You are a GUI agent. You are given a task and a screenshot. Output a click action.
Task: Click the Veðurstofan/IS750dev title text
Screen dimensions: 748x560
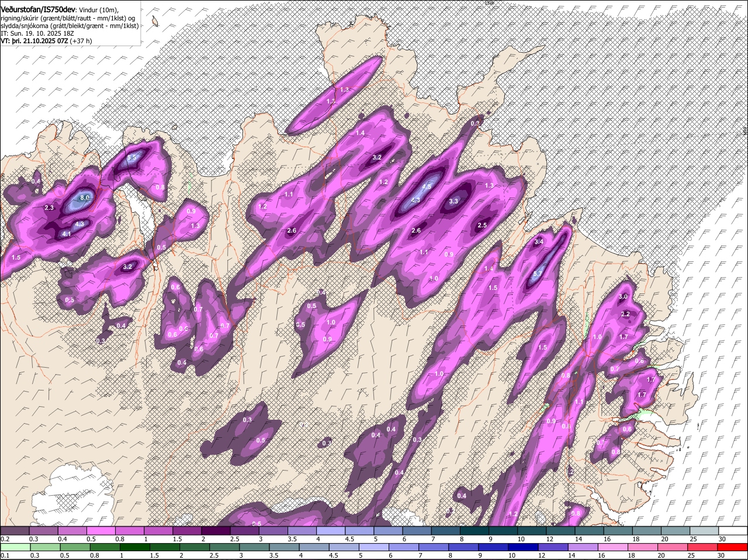pyautogui.click(x=38, y=9)
